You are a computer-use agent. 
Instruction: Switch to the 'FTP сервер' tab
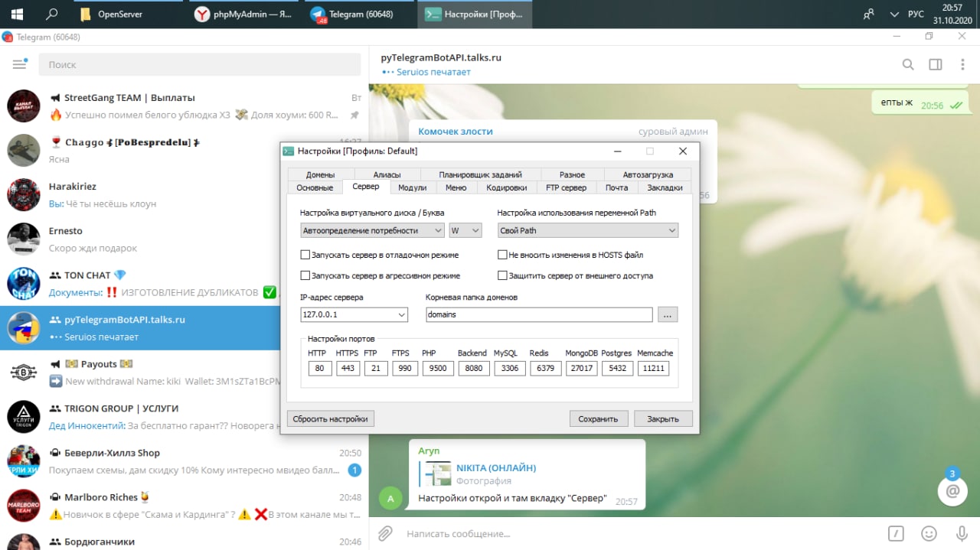(x=566, y=187)
